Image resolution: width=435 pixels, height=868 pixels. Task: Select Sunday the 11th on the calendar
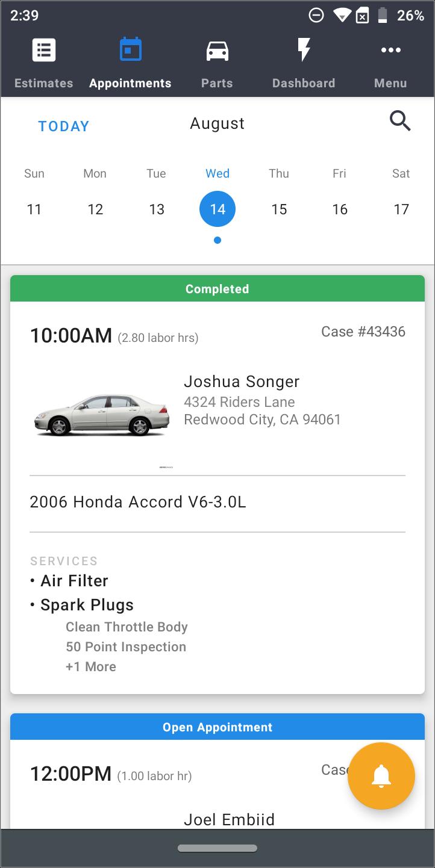coord(34,209)
